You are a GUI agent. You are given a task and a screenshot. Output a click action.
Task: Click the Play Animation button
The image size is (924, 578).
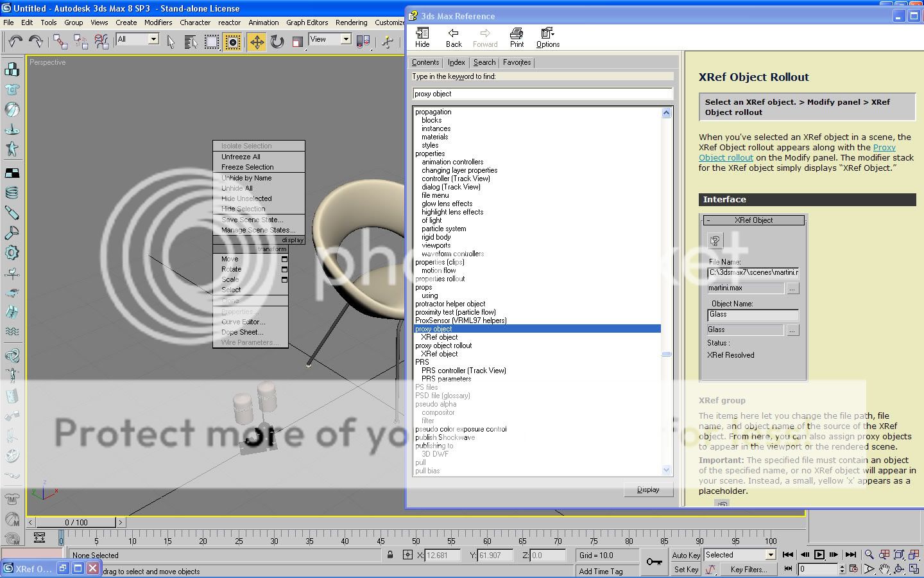[x=819, y=554]
